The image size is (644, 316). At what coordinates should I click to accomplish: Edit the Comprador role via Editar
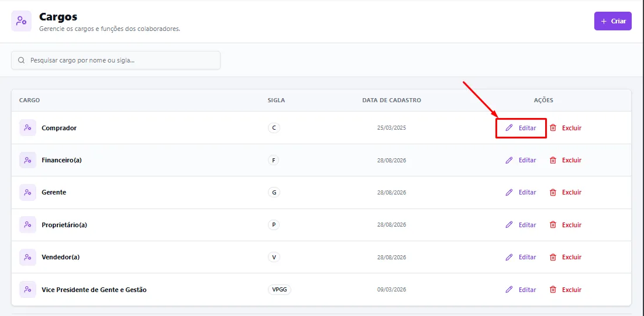[528, 128]
